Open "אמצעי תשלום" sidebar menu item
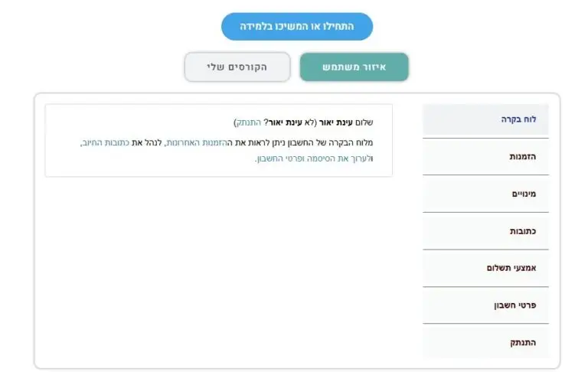 click(485, 268)
